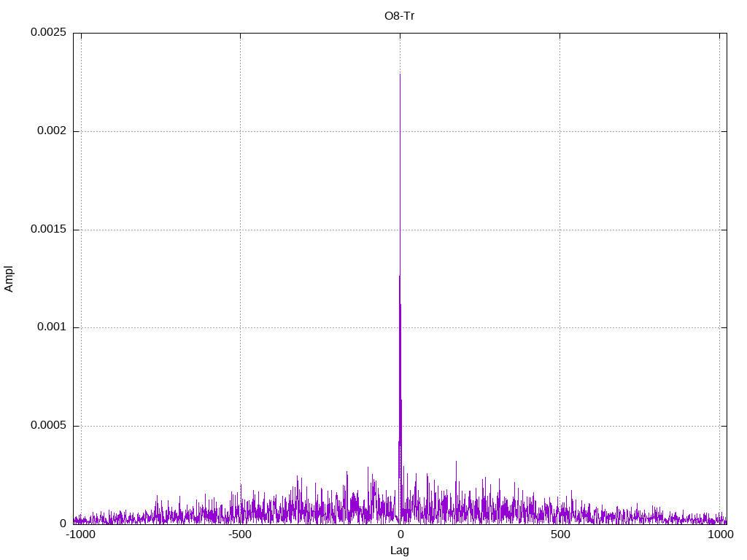Click the 0 x-axis tick label

tap(400, 534)
